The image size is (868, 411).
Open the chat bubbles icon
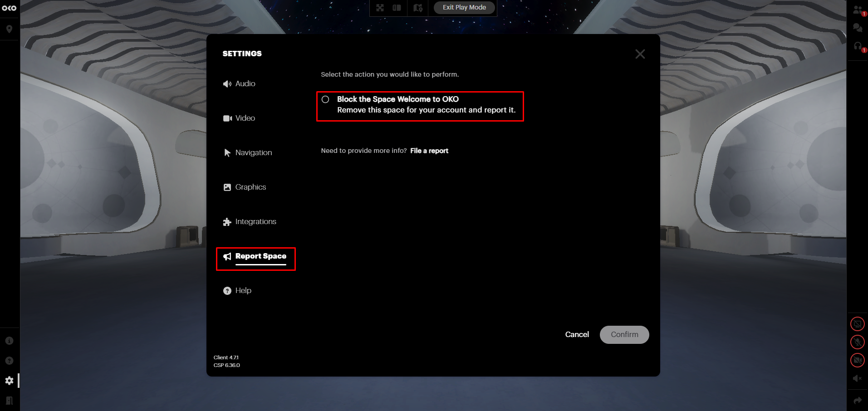click(858, 28)
